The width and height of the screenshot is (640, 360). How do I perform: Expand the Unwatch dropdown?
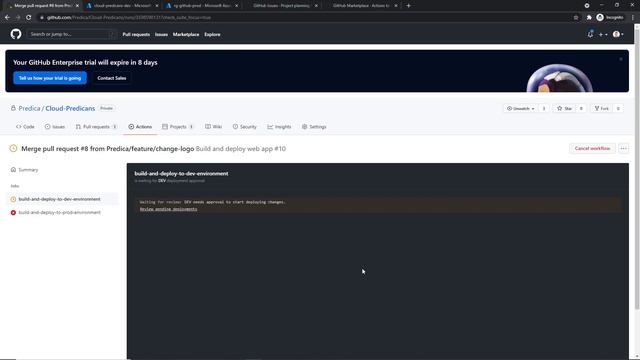(x=520, y=109)
